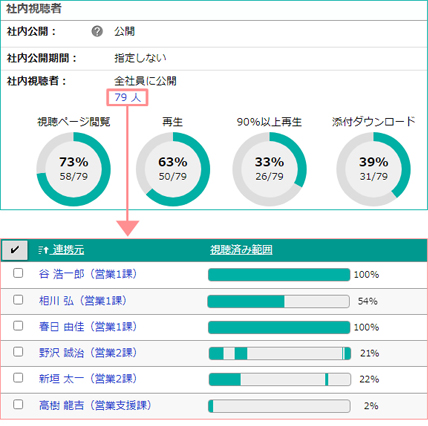
Task: Click the 73% 視聴ページ閲覧 donut chart
Action: [74, 169]
